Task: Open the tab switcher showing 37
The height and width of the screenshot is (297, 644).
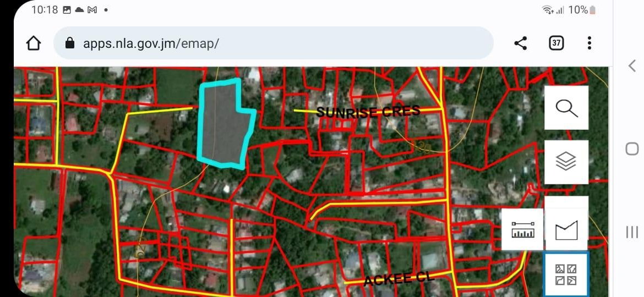Action: coord(556,43)
